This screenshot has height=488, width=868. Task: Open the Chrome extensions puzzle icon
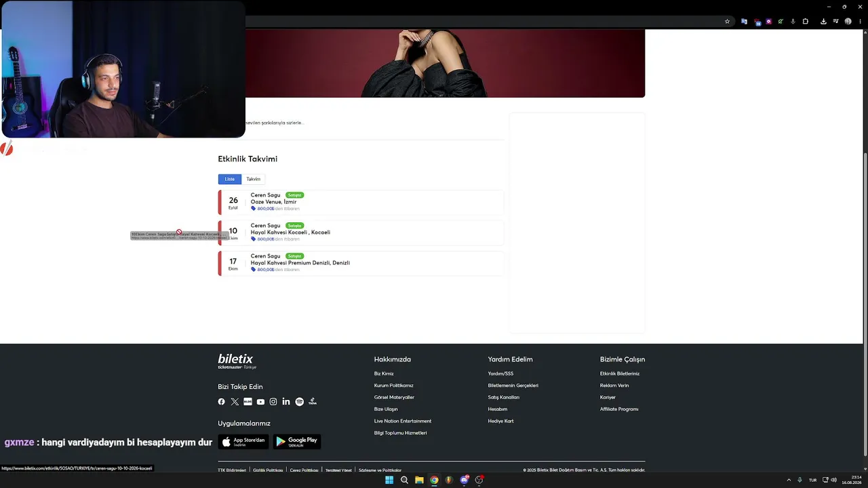[x=806, y=22]
